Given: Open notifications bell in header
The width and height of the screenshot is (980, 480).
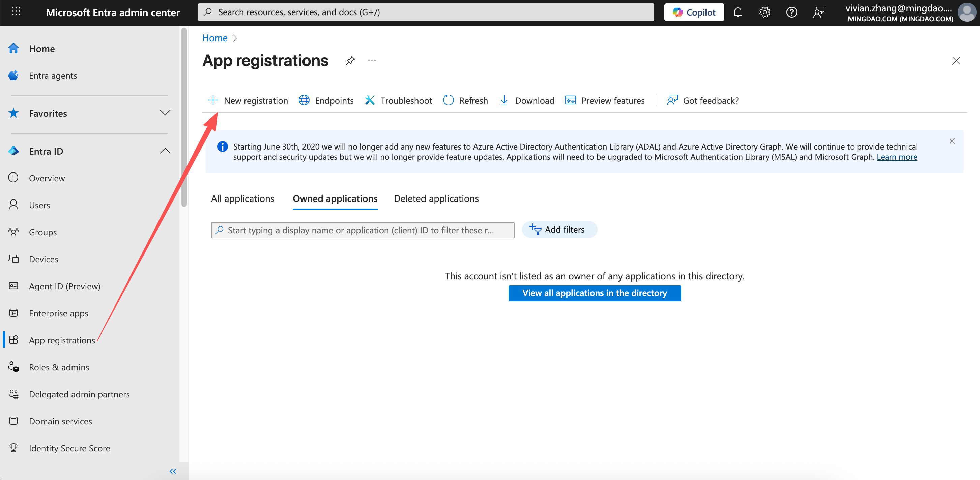Looking at the screenshot, I should tap(738, 12).
